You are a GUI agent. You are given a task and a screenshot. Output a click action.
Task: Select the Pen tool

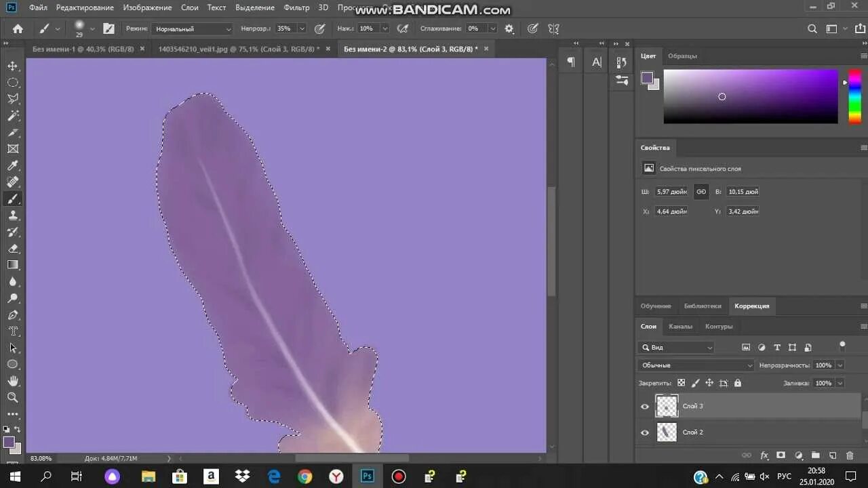(13, 315)
